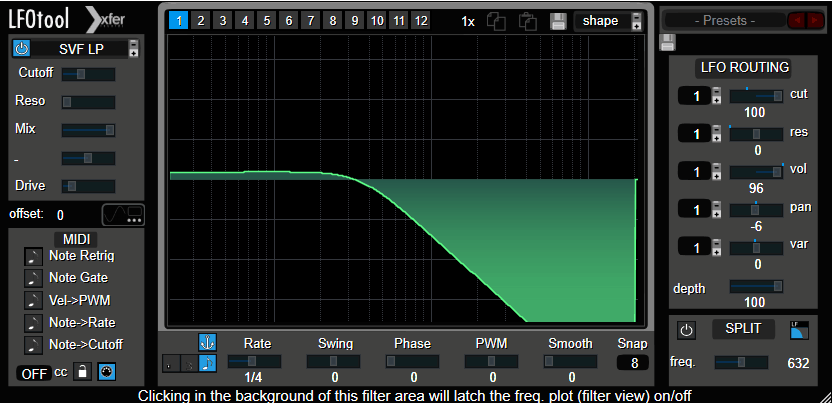The width and height of the screenshot is (832, 403).
Task: Enable Note Retrig
Action: point(33,256)
